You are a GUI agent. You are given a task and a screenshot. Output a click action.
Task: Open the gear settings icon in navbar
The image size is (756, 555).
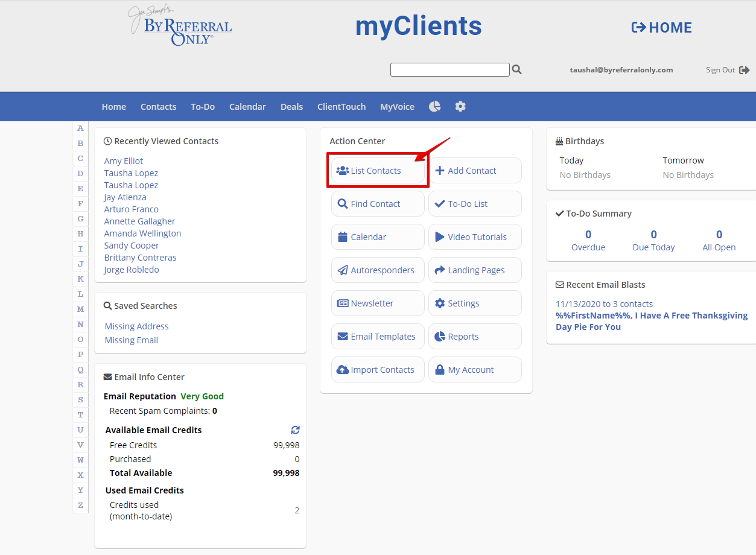pos(460,106)
